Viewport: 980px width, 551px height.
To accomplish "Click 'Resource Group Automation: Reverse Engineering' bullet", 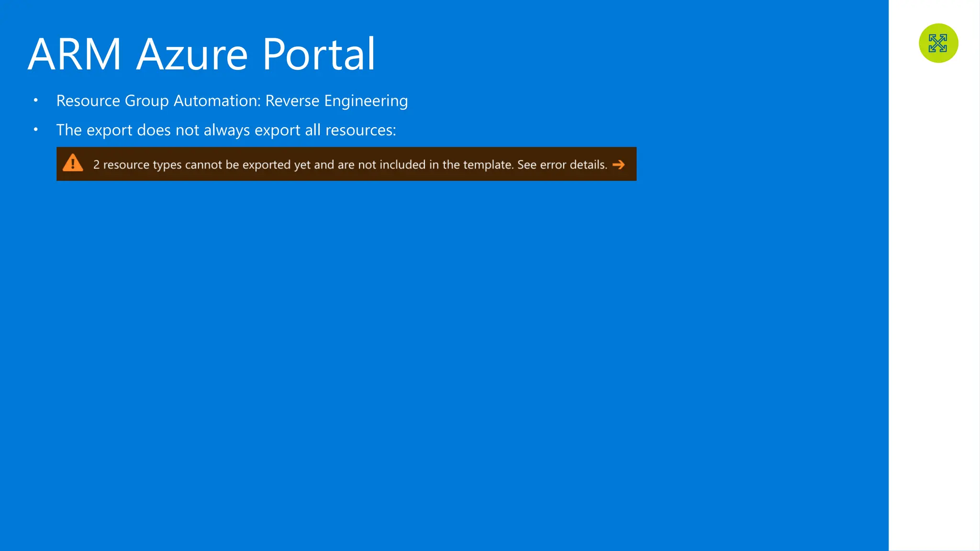I will [232, 101].
